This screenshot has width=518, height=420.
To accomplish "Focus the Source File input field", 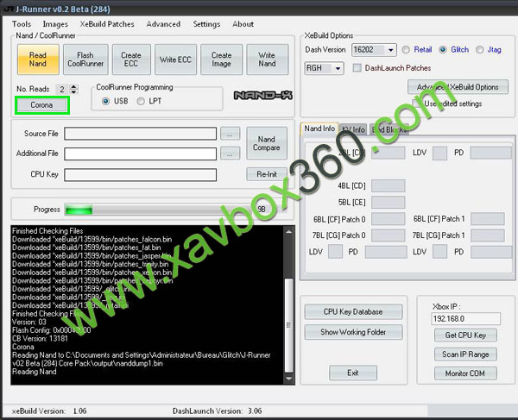I will click(141, 134).
